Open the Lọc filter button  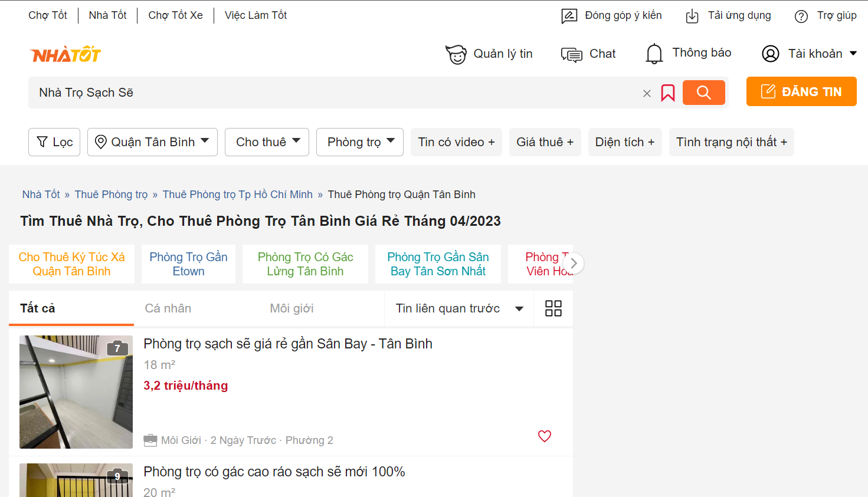(x=54, y=142)
